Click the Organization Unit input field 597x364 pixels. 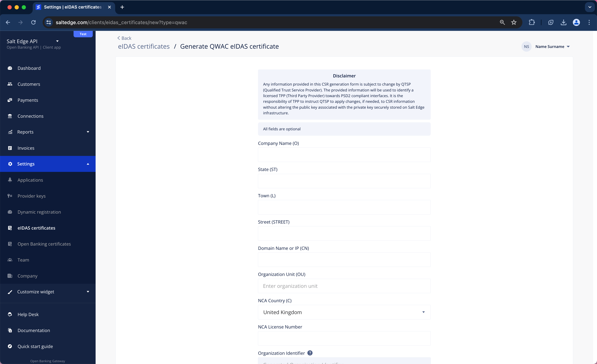click(344, 286)
